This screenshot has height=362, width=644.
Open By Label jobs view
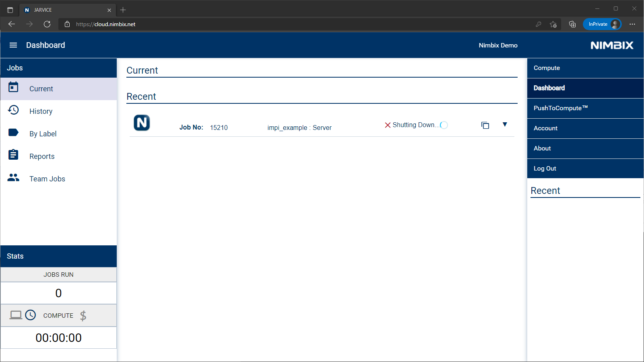pos(59,134)
